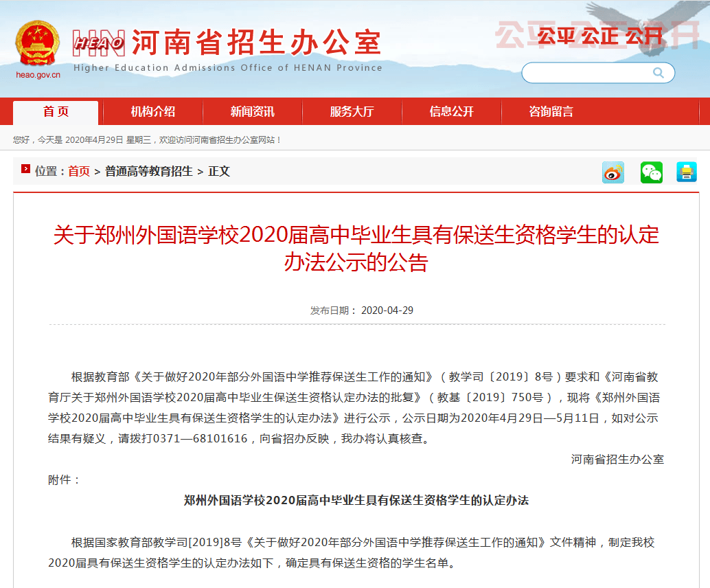Click 正文 in the breadcrumb
This screenshot has height=588, width=710.
[219, 171]
